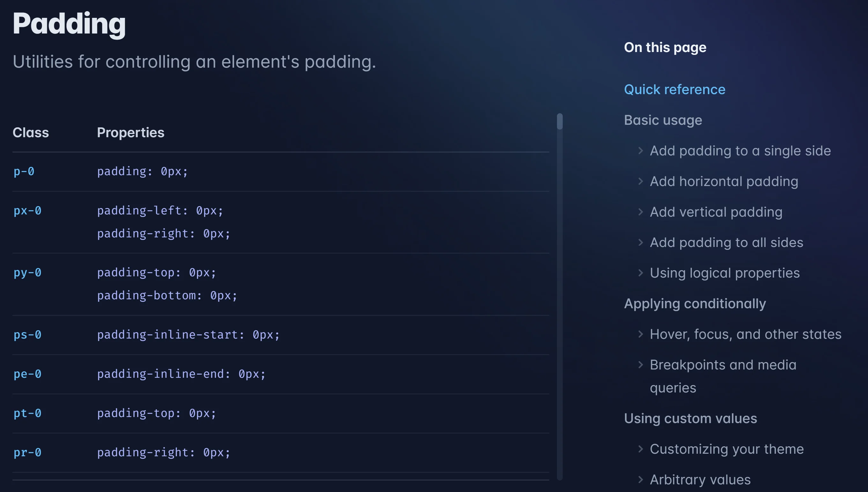Expand the chevron beside "Add padding to a single side"
The height and width of the screenshot is (492, 868).
[x=641, y=151]
